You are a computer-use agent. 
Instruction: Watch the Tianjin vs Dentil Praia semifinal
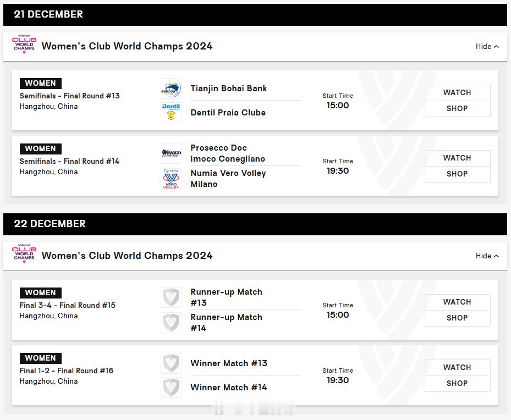[x=457, y=93]
